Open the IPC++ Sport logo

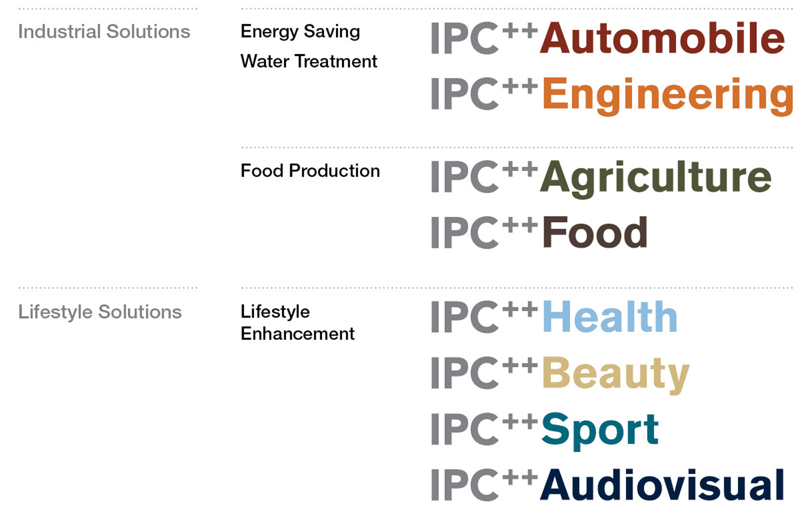pos(545,431)
